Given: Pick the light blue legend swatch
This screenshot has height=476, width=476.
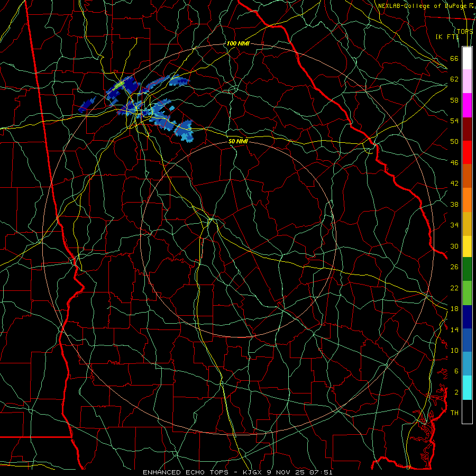Looking at the screenshot, I should tap(467, 364).
